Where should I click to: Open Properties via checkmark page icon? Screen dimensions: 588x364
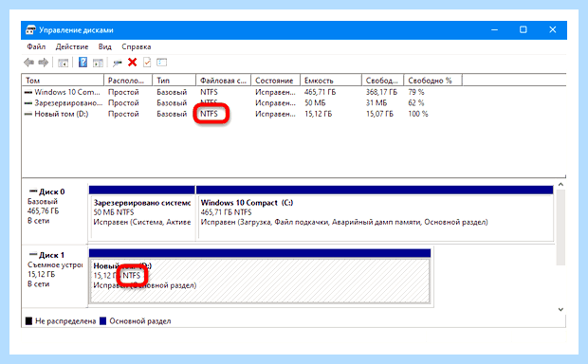tap(147, 63)
